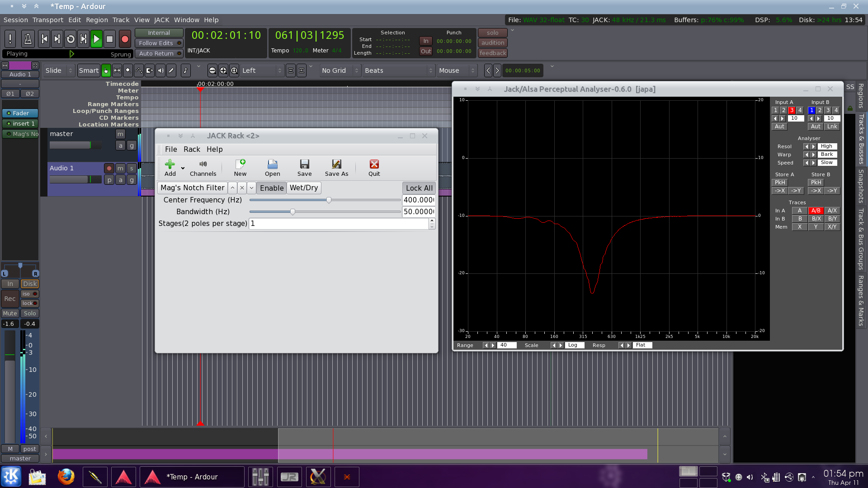Click the Lock All button
868x488 pixels.
tap(419, 188)
